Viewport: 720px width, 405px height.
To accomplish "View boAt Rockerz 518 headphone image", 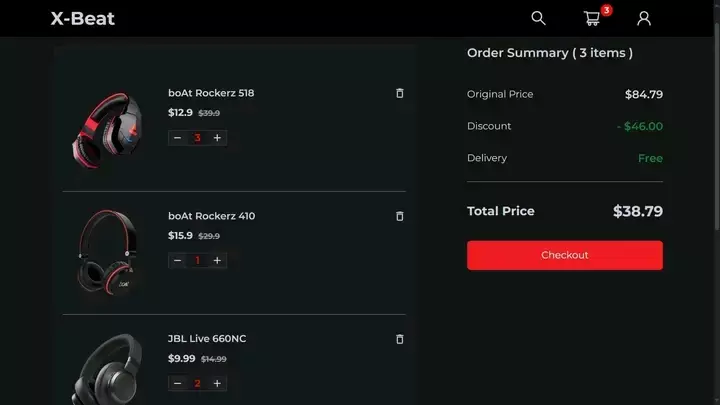I will click(108, 130).
